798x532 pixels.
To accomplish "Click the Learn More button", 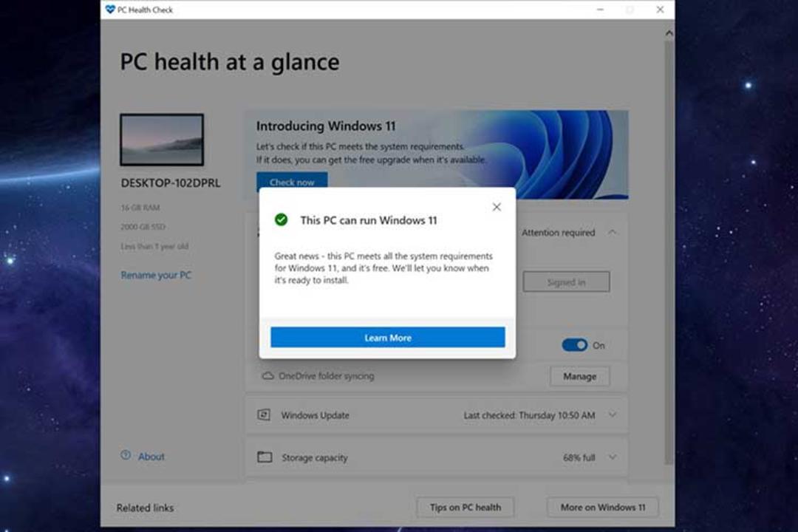I will coord(388,337).
